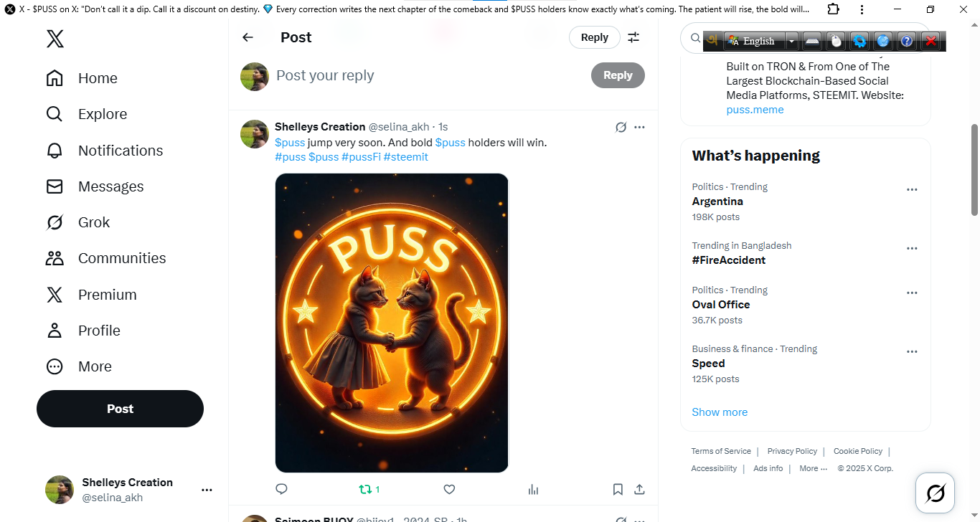
Task: Click the Show more trends link
Action: point(720,412)
